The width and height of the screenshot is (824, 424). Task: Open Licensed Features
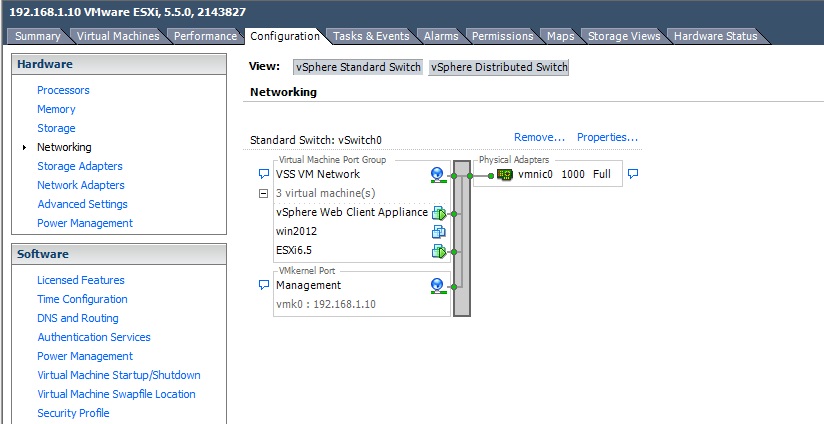(x=80, y=280)
